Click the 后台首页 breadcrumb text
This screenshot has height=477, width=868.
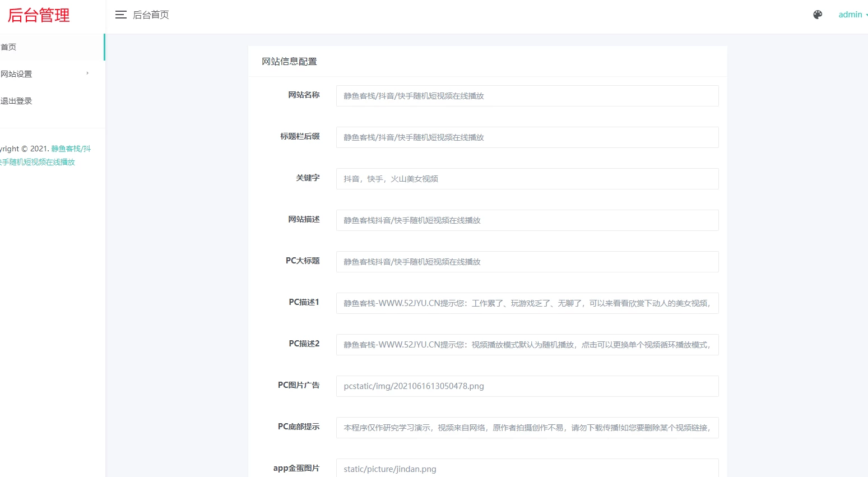tap(151, 15)
